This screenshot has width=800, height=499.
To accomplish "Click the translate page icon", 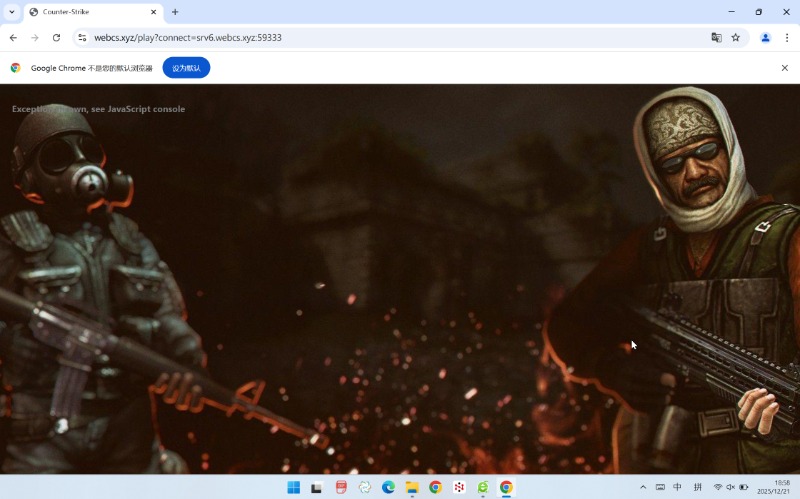I will (716, 38).
